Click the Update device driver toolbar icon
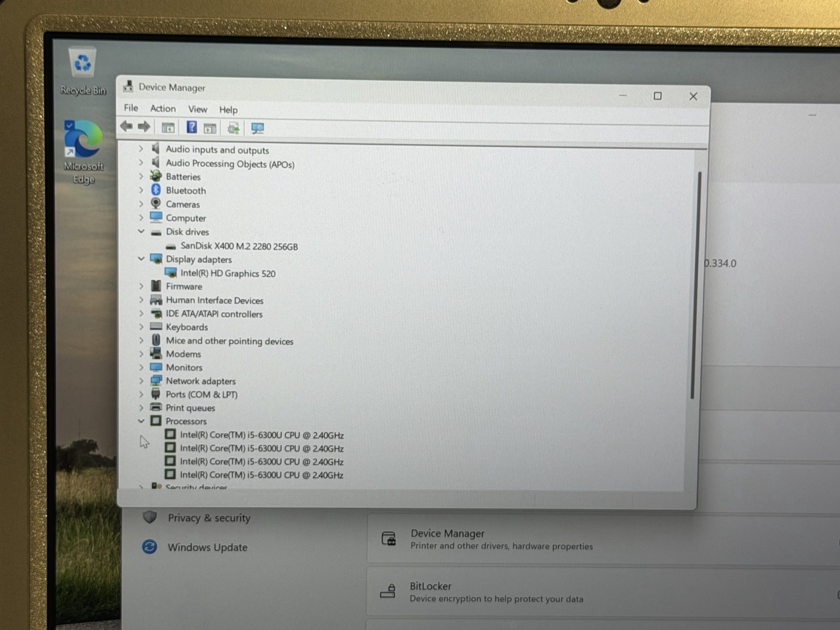The image size is (840, 630). [234, 128]
